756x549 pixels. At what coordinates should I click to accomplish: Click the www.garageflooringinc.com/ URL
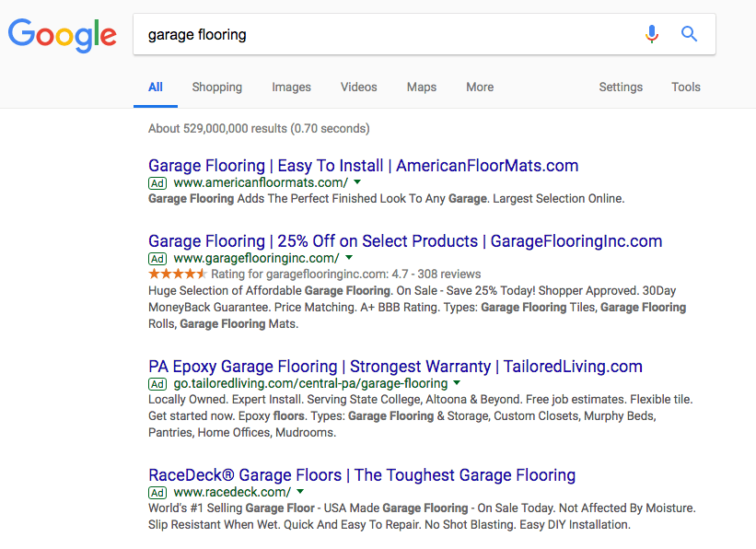[x=257, y=258]
